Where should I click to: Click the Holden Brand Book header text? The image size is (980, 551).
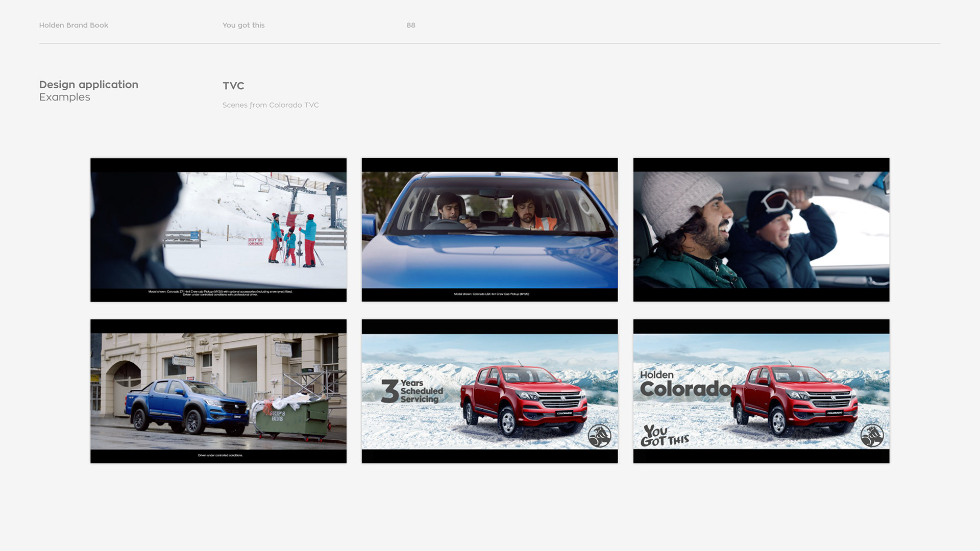click(73, 25)
